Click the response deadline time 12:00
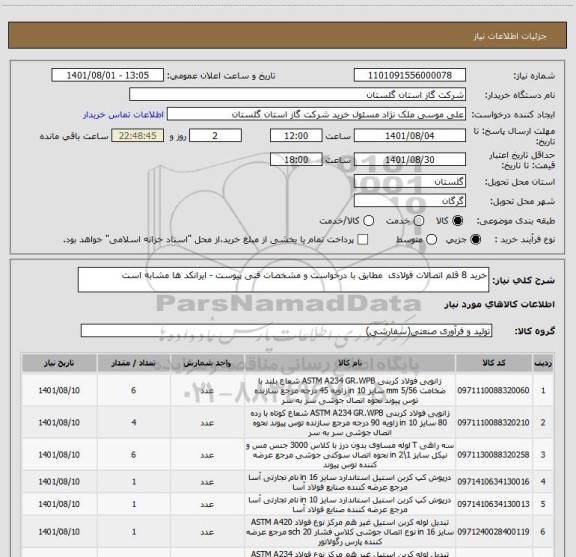The height and width of the screenshot is (557, 576). tap(296, 136)
